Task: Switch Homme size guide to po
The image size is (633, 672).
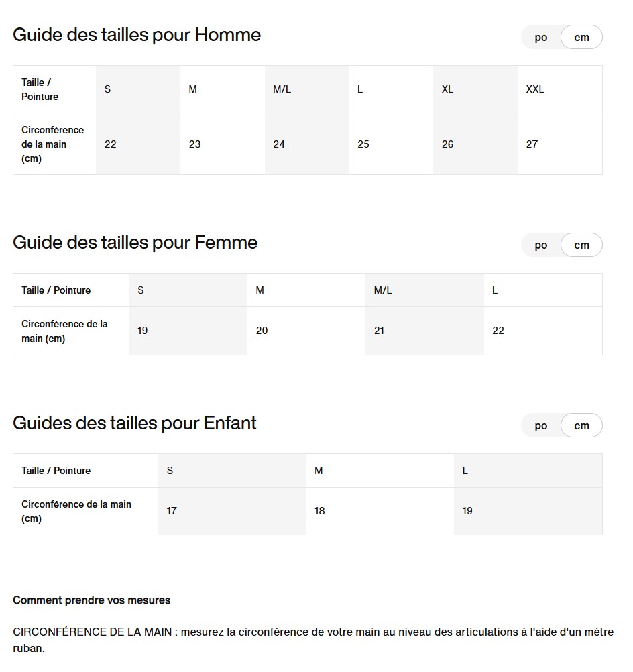Action: [541, 38]
